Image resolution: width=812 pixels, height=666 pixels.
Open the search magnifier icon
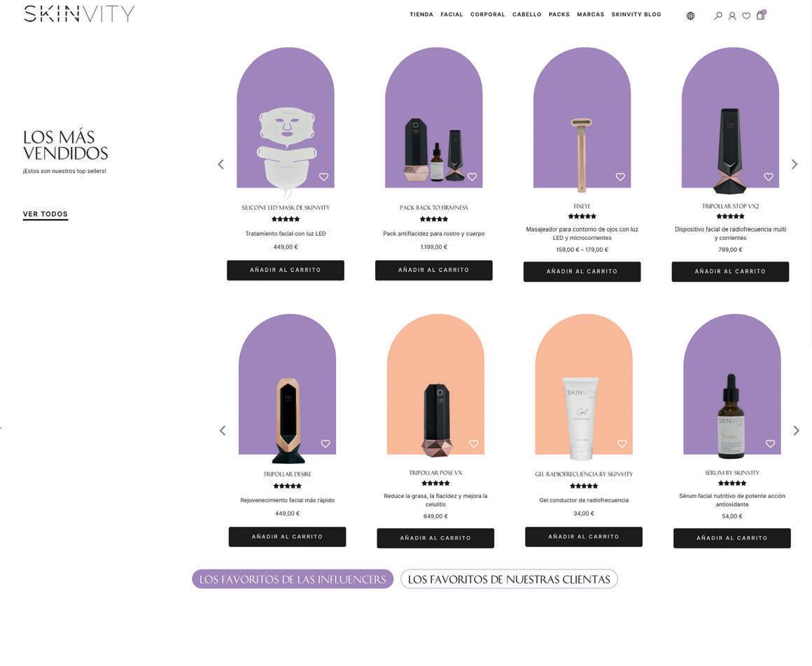click(717, 16)
